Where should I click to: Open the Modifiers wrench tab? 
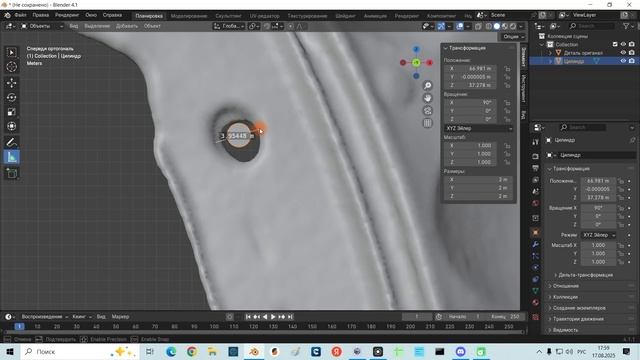pyautogui.click(x=536, y=244)
